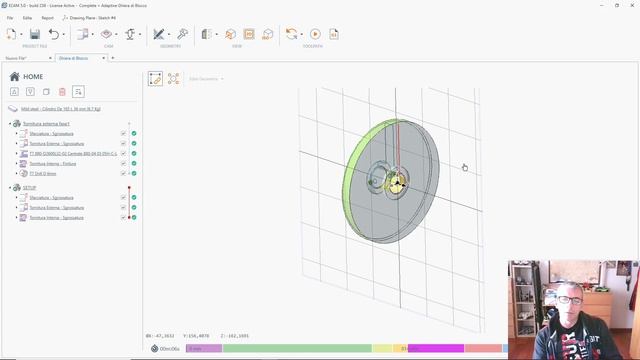Open the File menu
The height and width of the screenshot is (360, 640).
[10, 18]
